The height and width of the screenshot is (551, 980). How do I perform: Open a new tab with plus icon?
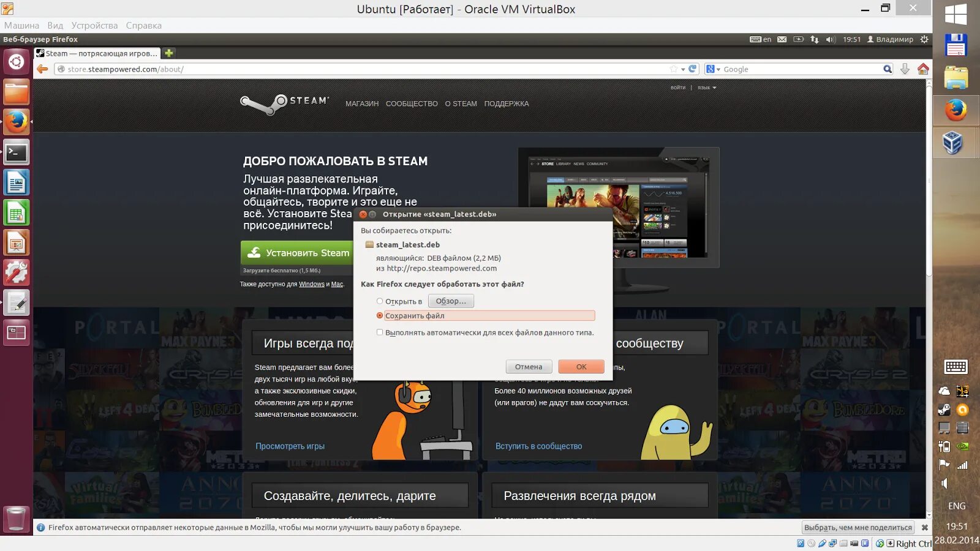coord(169,53)
